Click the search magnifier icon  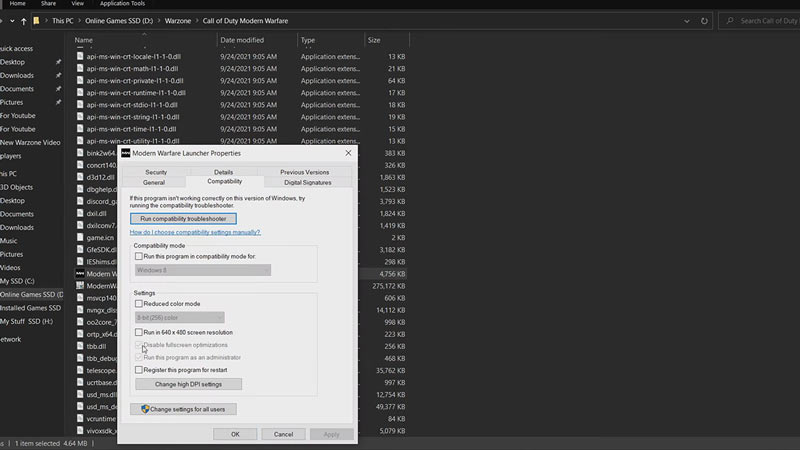point(730,21)
